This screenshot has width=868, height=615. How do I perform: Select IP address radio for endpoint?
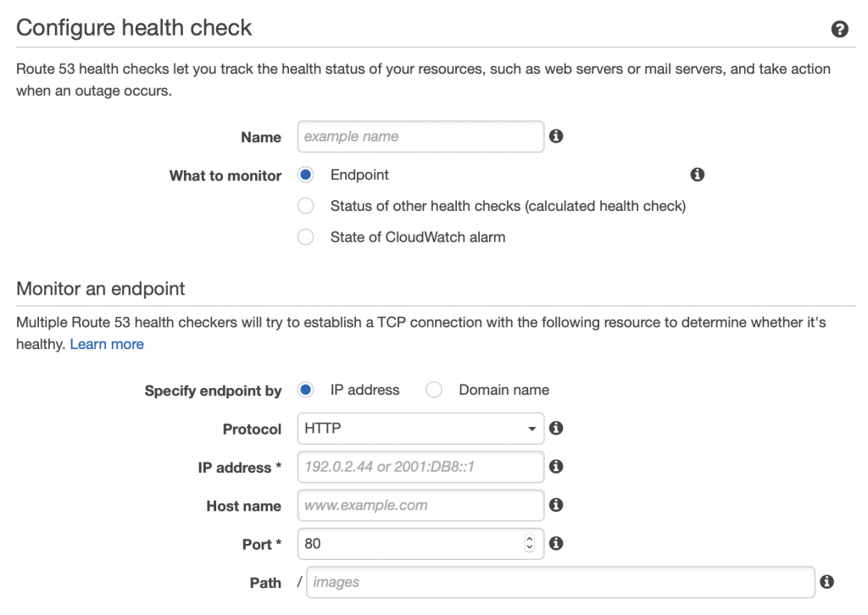pyautogui.click(x=305, y=390)
